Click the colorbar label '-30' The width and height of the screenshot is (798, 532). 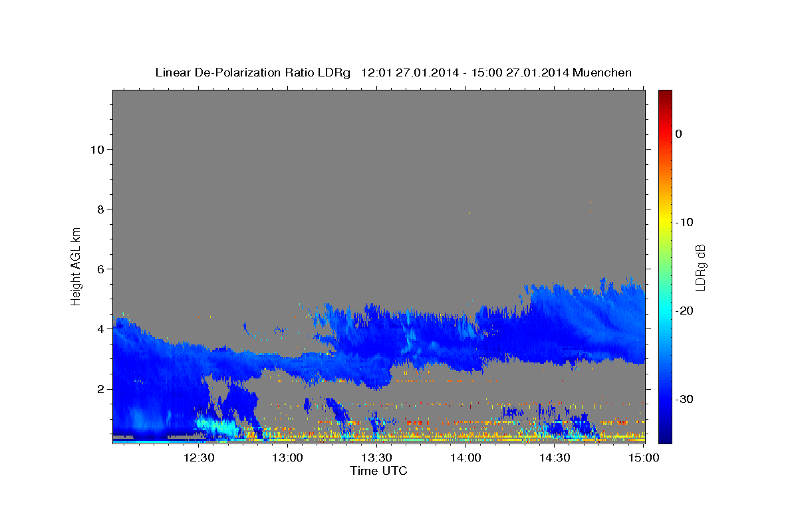[x=684, y=399]
